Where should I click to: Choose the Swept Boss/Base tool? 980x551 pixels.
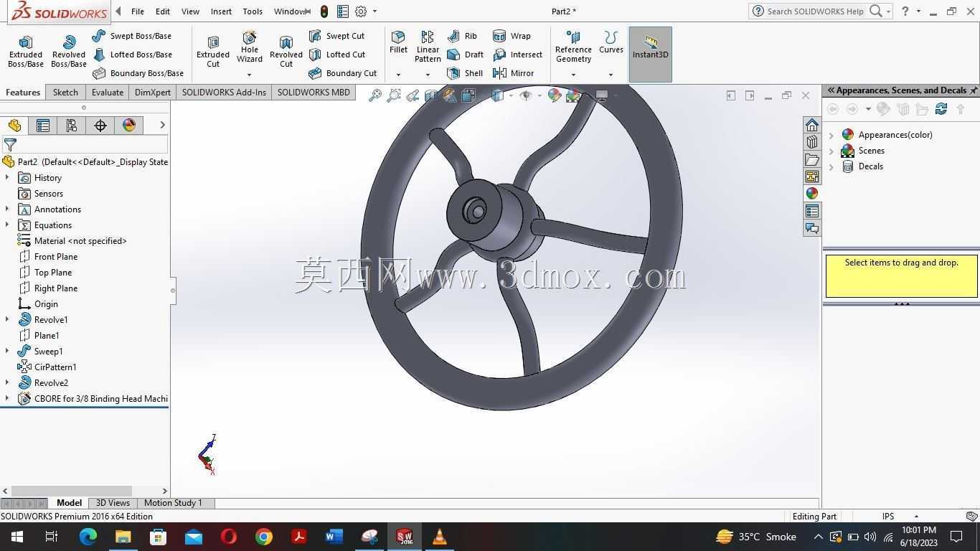click(132, 36)
